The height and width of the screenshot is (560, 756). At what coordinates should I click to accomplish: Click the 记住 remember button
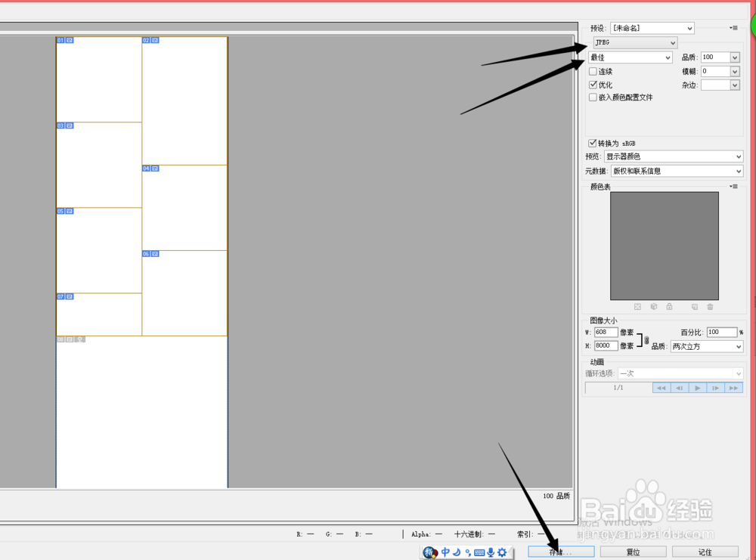pyautogui.click(x=705, y=552)
